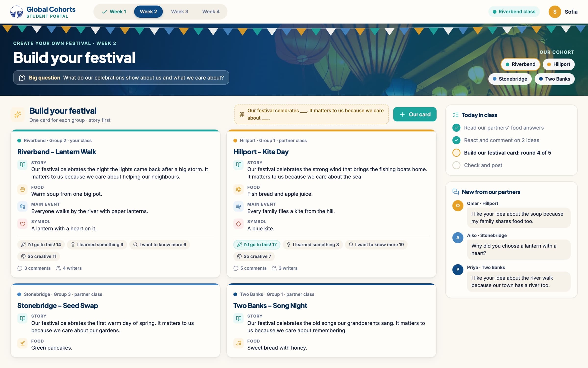Open '3 comments' on Riverbend card
Image resolution: width=588 pixels, height=368 pixels.
click(34, 268)
